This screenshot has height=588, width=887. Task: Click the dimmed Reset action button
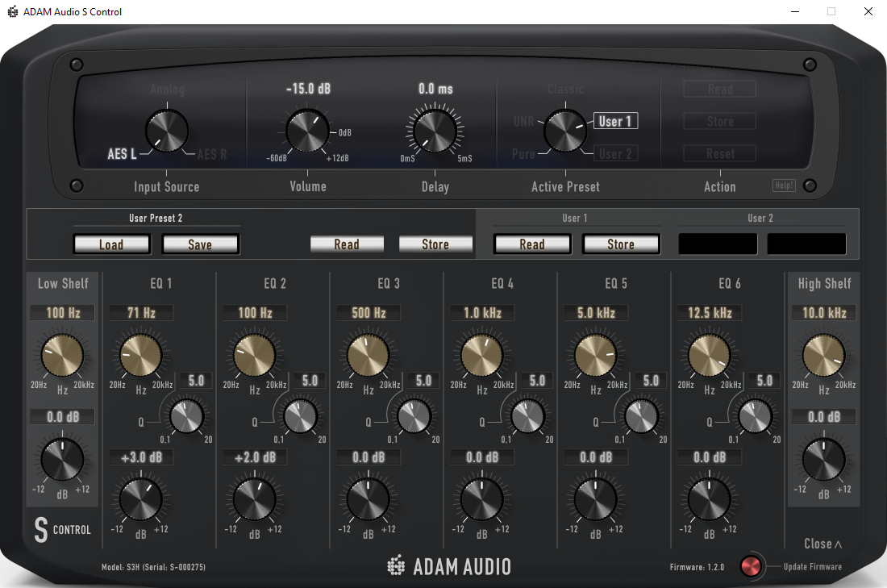pos(719,153)
